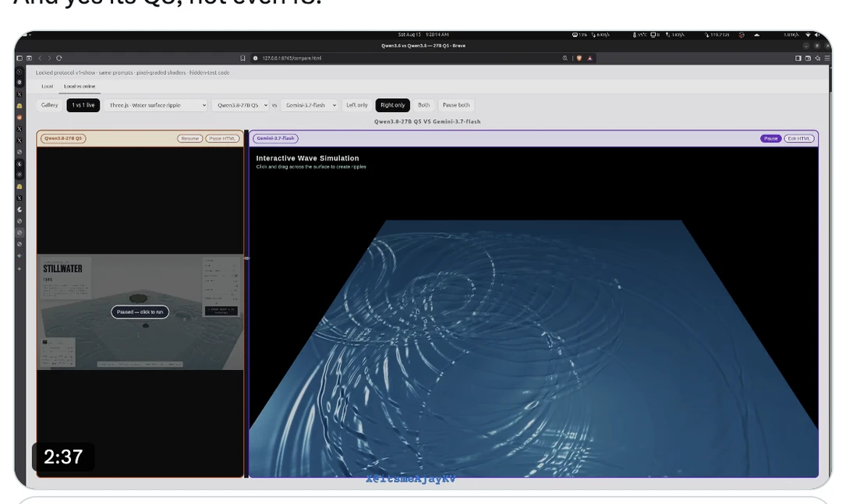Screen dimensions: 842x504
Task: Click the Gemini-3.7-flash panel badge
Action: (x=275, y=139)
